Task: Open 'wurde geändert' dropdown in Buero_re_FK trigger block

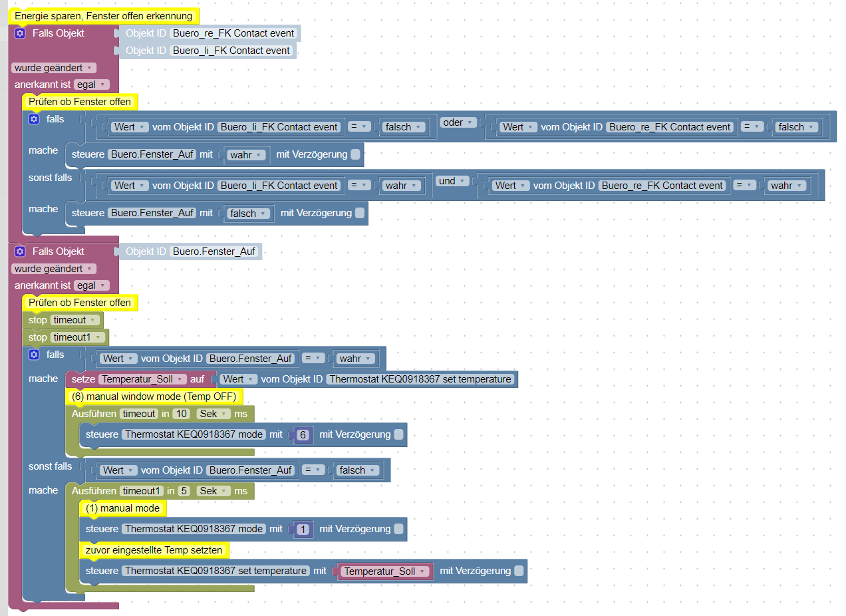Action: [x=54, y=68]
